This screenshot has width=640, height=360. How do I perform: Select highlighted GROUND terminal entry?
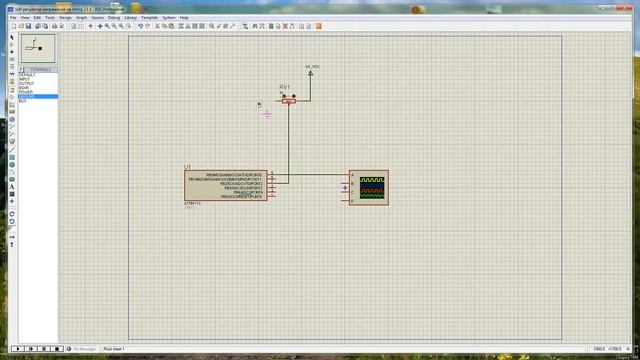38,97
